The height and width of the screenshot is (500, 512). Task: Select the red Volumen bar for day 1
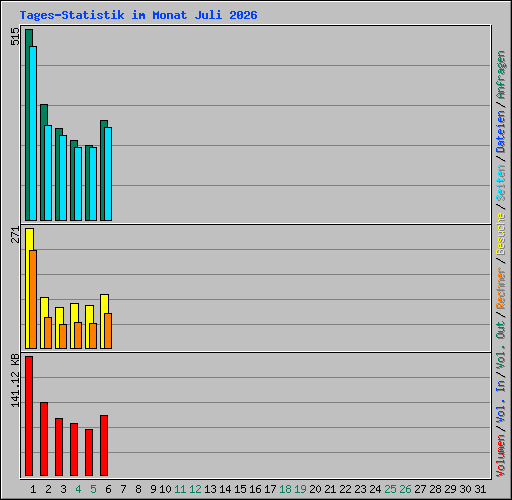tap(29, 416)
